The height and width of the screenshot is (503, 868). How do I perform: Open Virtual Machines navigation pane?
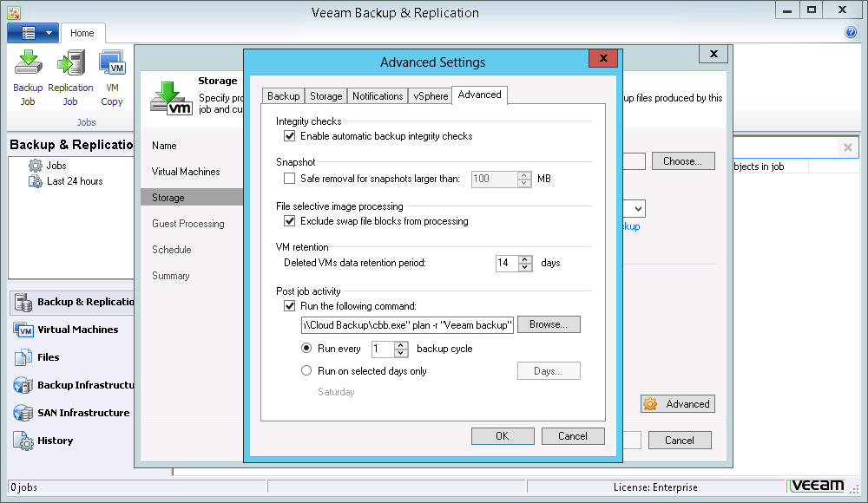pyautogui.click(x=71, y=330)
